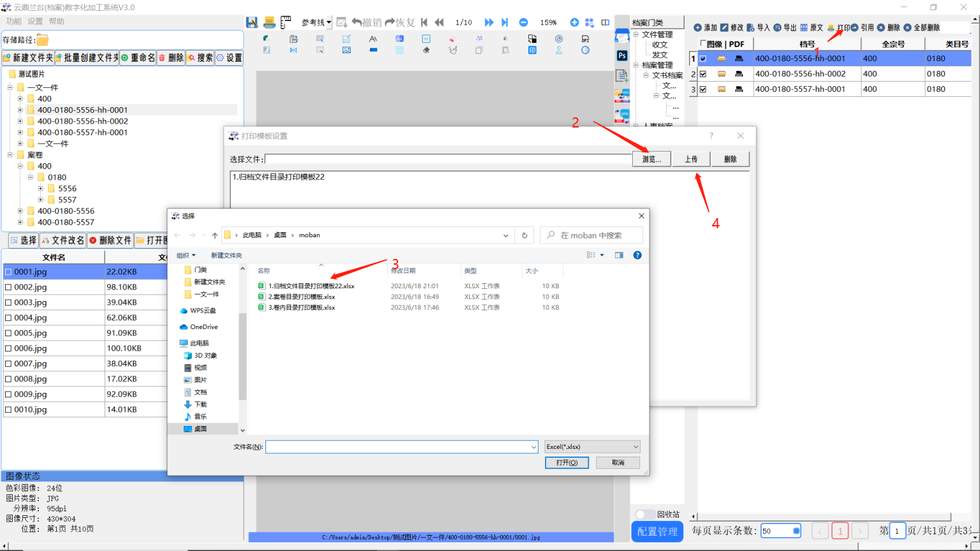Expand the 5556 folder tree node
980x551 pixels.
pyautogui.click(x=41, y=189)
